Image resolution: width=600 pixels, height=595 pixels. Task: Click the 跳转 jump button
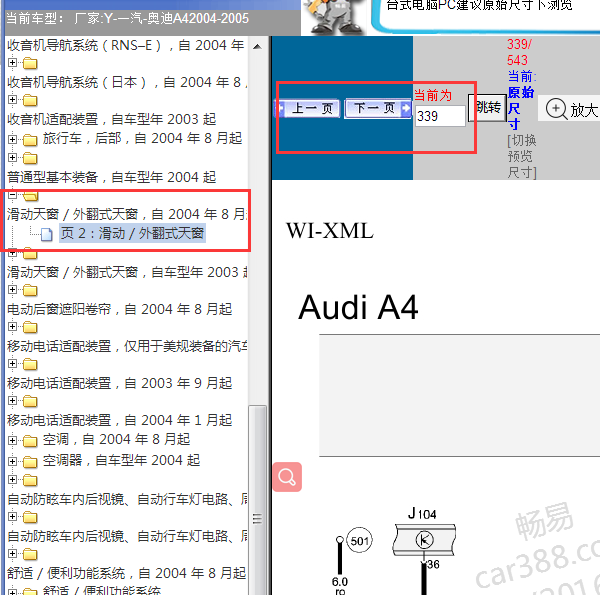(487, 108)
